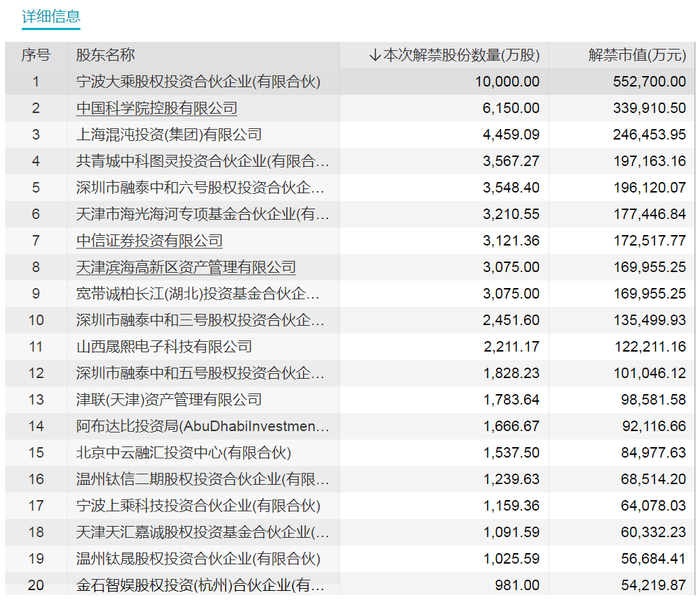
Task: Click market value 92,116.66
Action: pos(654,426)
